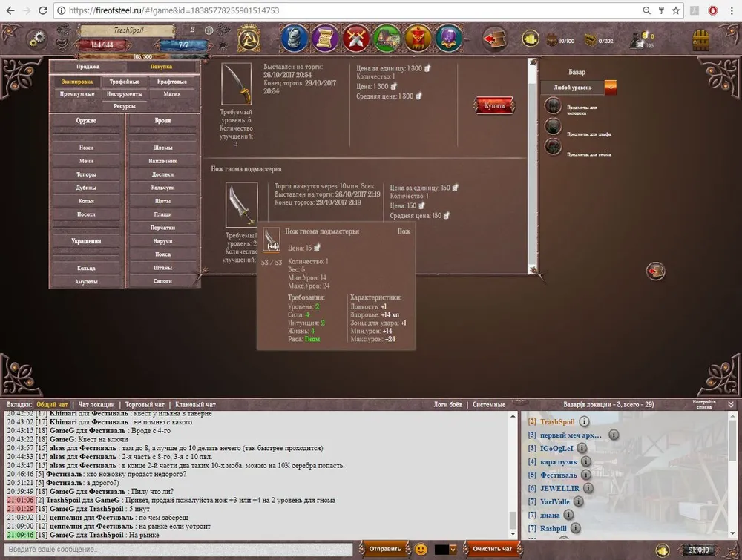
Task: Click the red demon mask icon
Action: (x=418, y=36)
